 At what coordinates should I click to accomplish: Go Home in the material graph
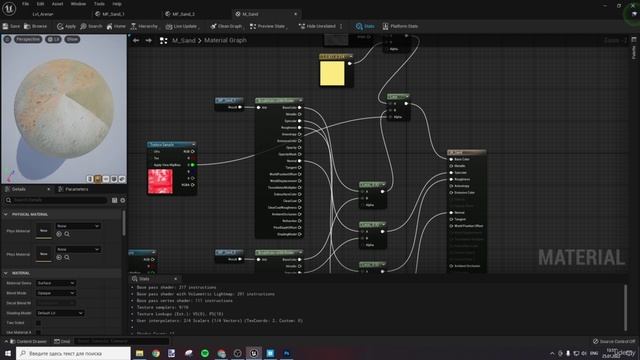(x=116, y=26)
